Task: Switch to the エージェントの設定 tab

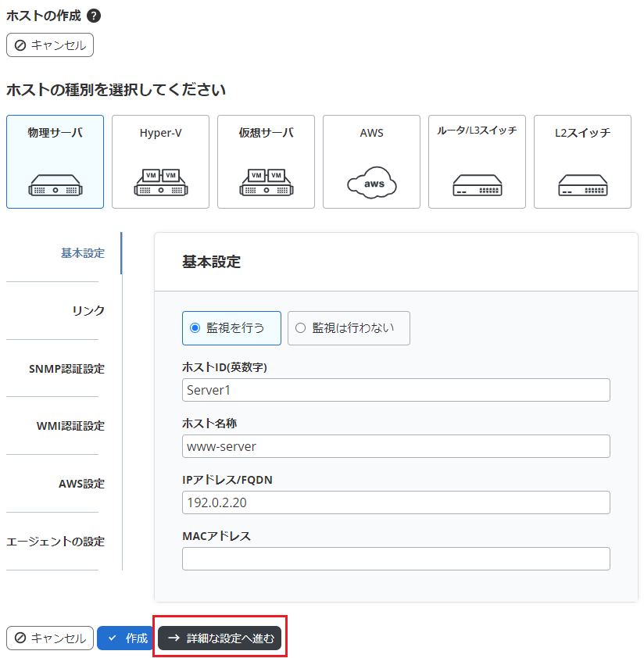Action: 55,542
